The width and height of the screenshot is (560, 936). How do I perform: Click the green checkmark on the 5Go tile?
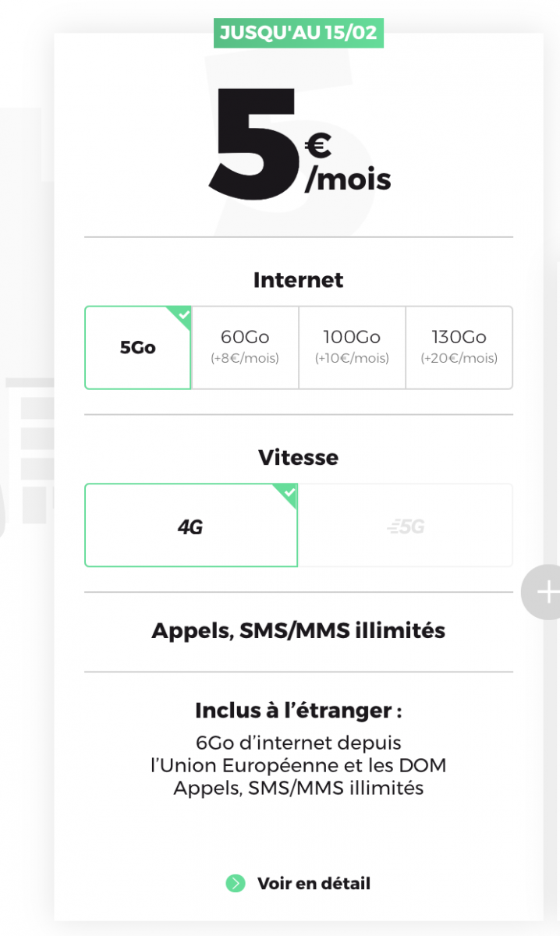[x=183, y=315]
